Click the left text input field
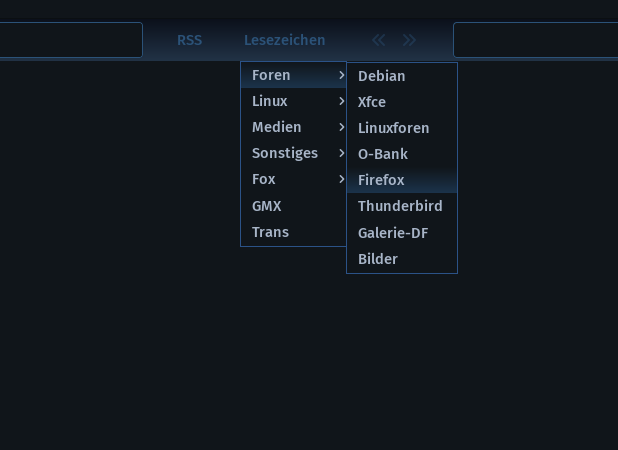Image resolution: width=618 pixels, height=450 pixels. 70,40
